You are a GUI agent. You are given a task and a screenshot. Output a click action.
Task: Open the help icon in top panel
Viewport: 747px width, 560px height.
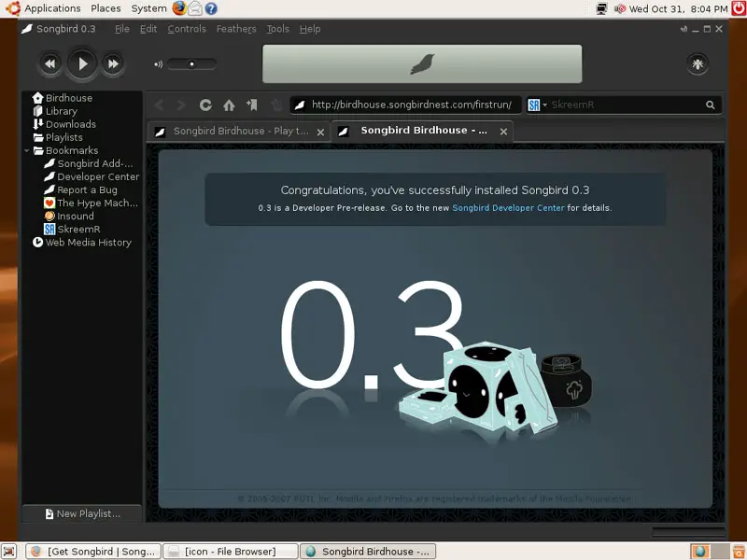pos(211,8)
